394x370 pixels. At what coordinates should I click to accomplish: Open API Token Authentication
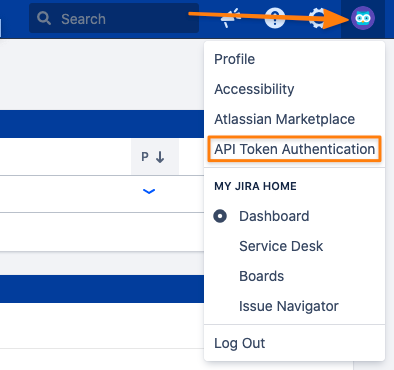pos(294,149)
